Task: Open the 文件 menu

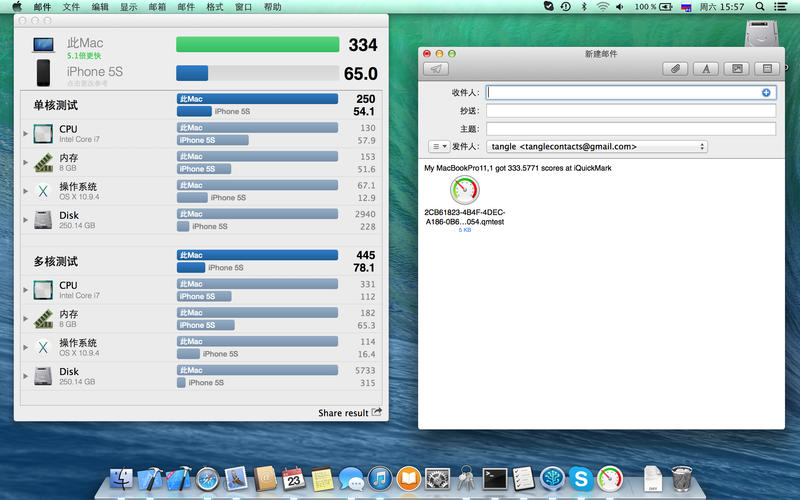Action: click(71, 7)
